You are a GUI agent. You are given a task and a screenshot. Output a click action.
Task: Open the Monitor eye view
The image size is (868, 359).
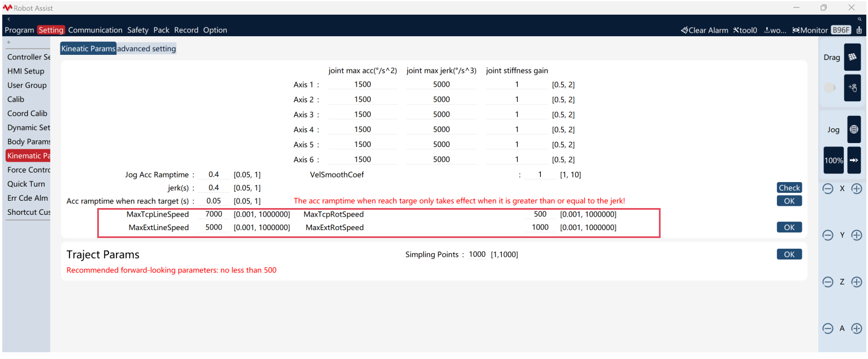point(810,31)
